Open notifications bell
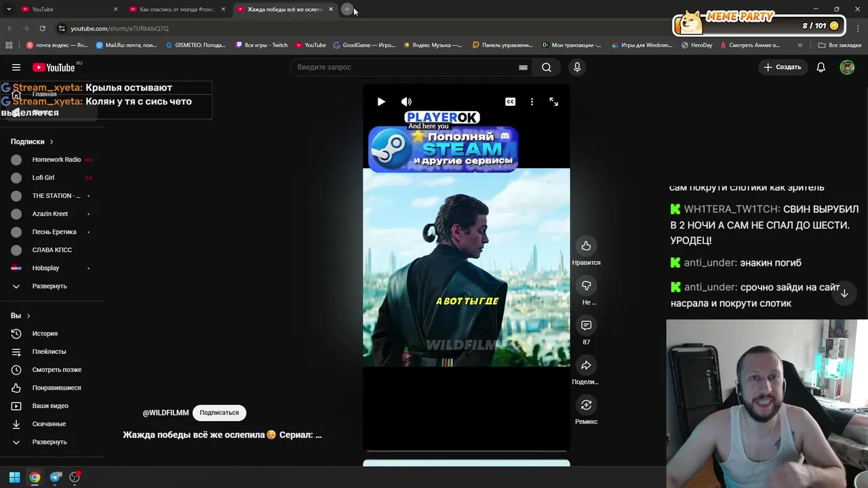Screen dimensions: 868x488 point(821,67)
